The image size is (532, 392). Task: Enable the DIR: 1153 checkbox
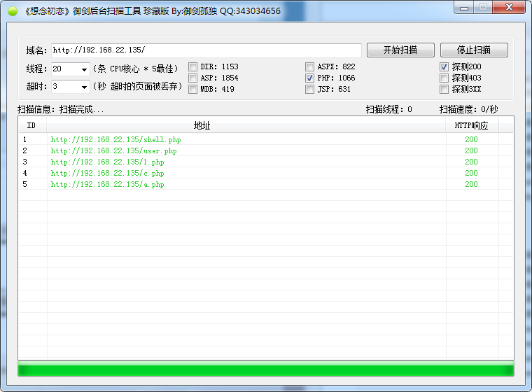(x=192, y=67)
